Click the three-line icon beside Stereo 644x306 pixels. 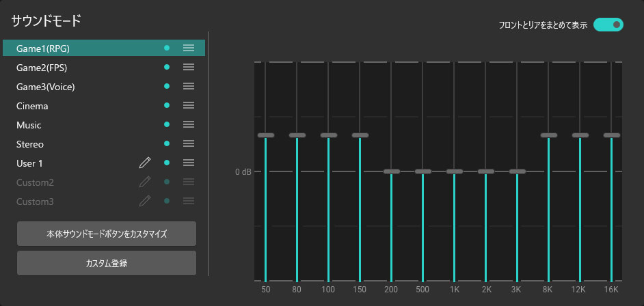click(189, 143)
